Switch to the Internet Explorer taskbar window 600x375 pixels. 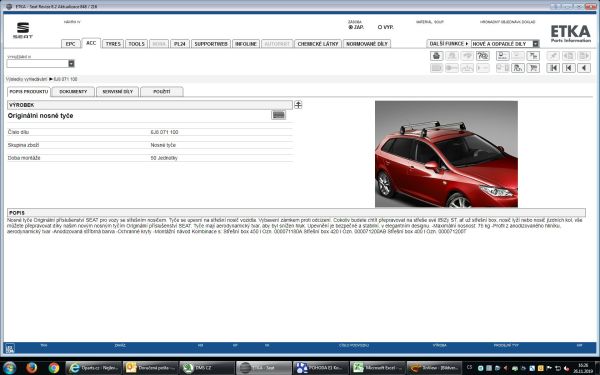click(94, 368)
